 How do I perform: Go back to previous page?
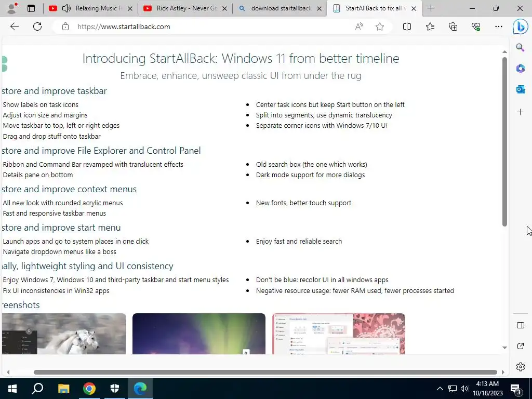pyautogui.click(x=14, y=26)
